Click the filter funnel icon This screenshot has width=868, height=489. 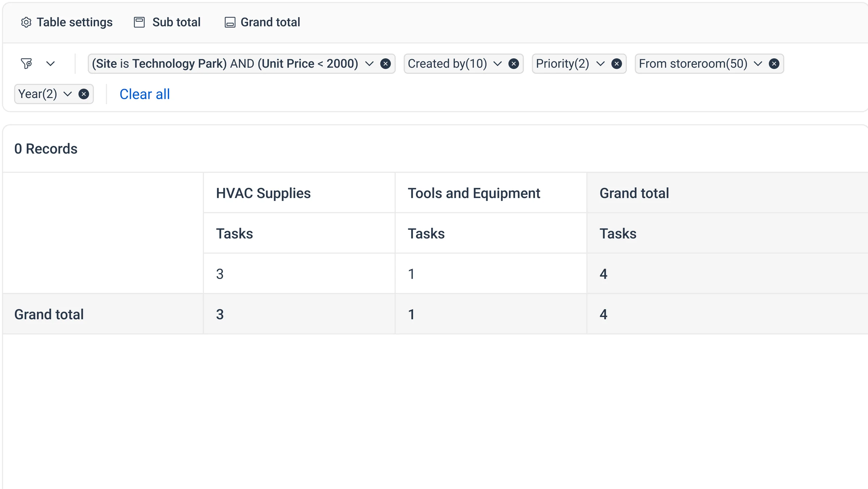(x=26, y=64)
